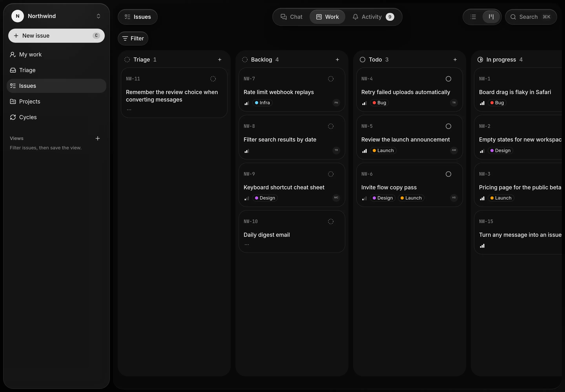Click the todo status circle on NW-5
The width and height of the screenshot is (565, 392).
448,126
